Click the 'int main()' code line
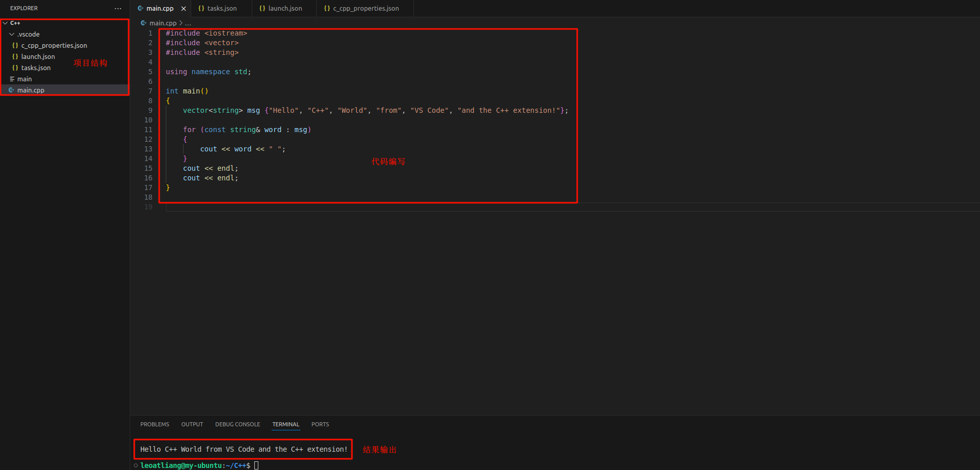Image resolution: width=980 pixels, height=470 pixels. click(187, 91)
